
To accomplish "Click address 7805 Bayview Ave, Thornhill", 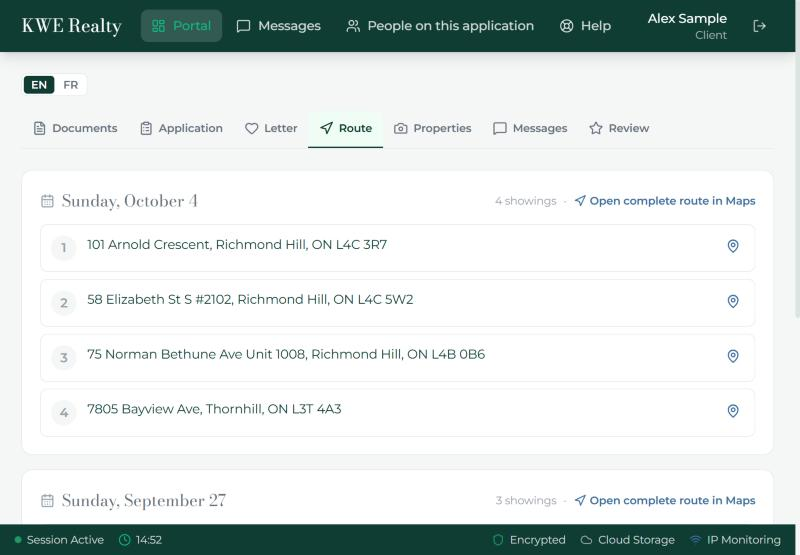I will [x=214, y=409].
